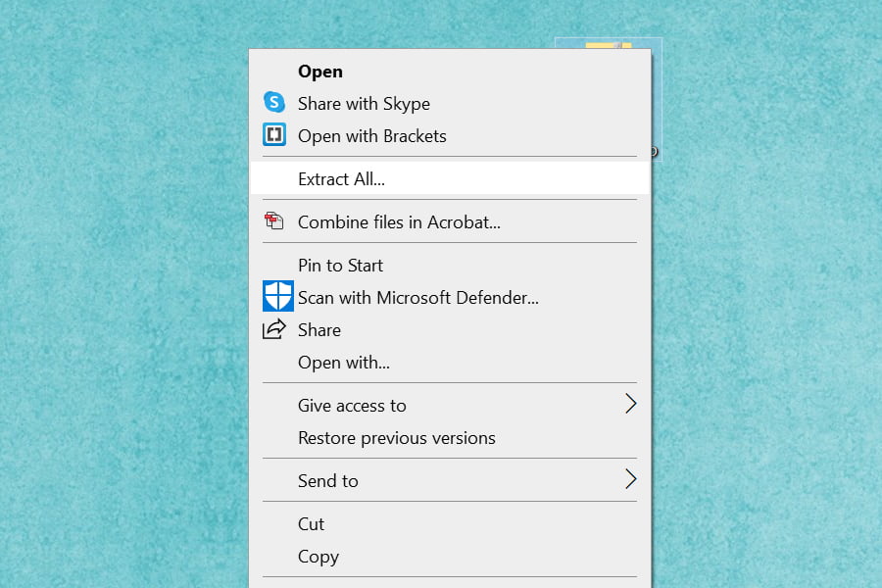
Task: Click the Share arrow icon
Action: click(x=274, y=329)
